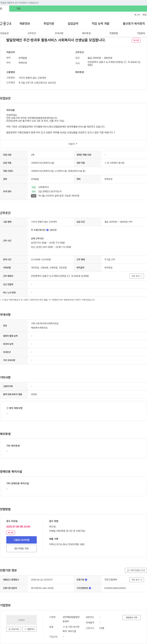Image resolution: width=147 pixels, height=644 pixels.
Task: Open the 출산휴가·육아휴직 menu
Action: tap(134, 23)
